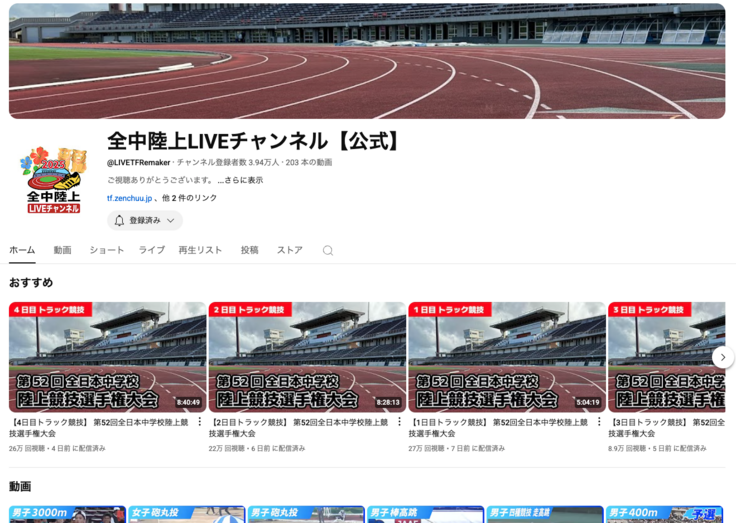This screenshot has width=736, height=523.
Task: Click the おすすめ section heading
Action: [31, 283]
